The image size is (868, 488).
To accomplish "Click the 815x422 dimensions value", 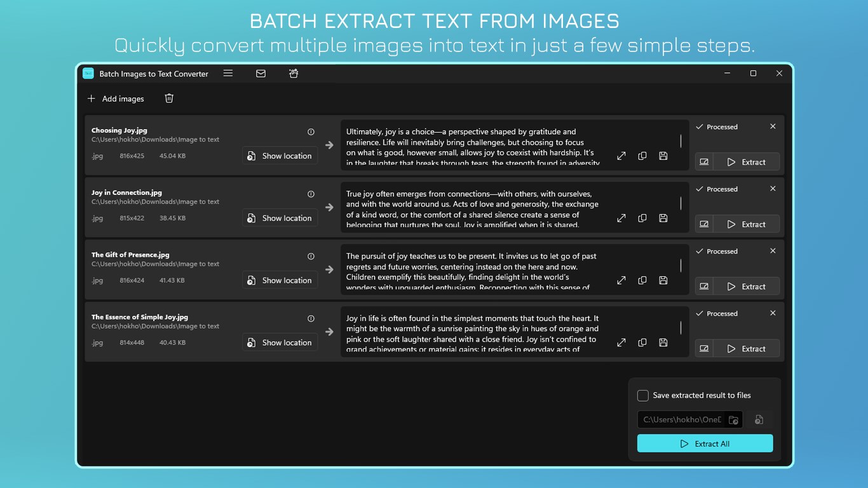I will pos(132,218).
